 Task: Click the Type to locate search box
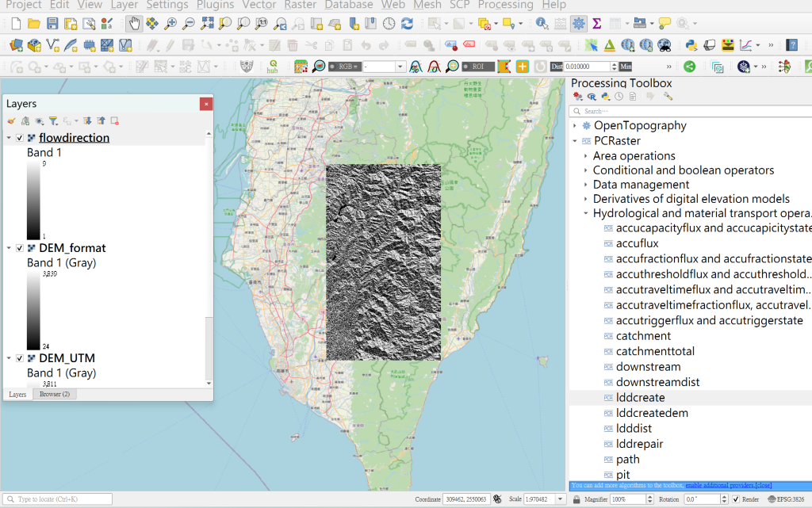(57, 499)
